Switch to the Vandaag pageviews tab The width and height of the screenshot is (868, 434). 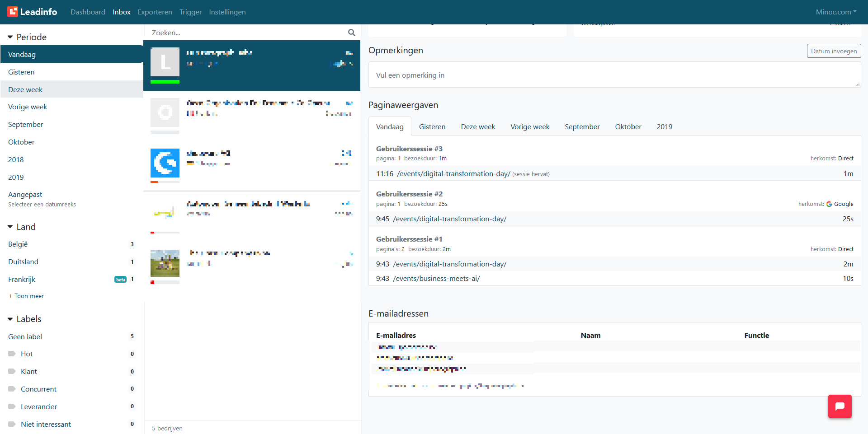pyautogui.click(x=390, y=126)
